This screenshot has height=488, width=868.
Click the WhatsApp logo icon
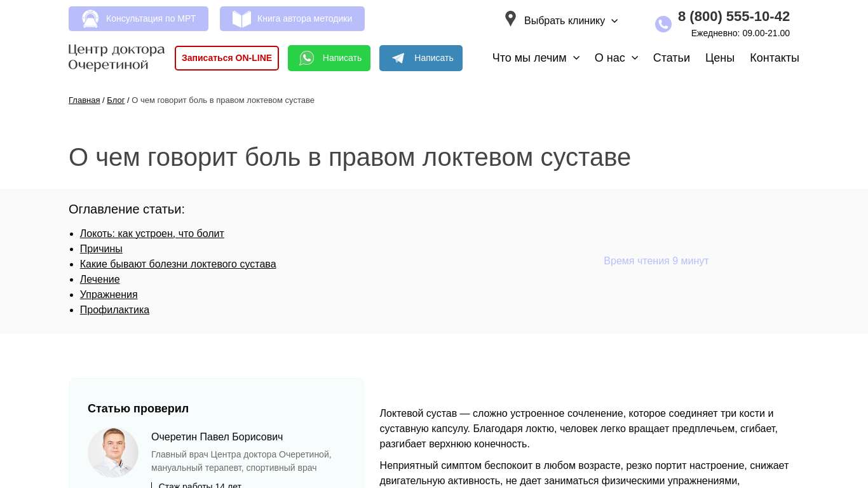click(x=307, y=58)
